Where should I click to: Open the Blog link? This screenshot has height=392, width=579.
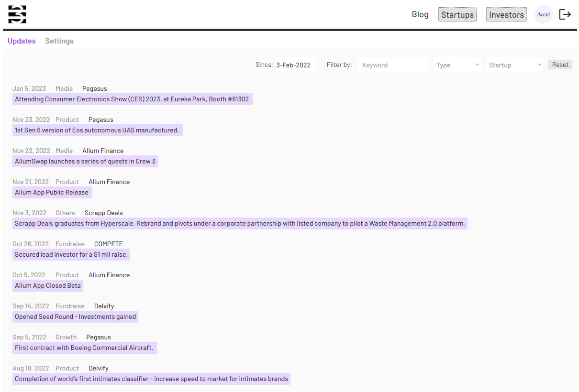pyautogui.click(x=420, y=14)
